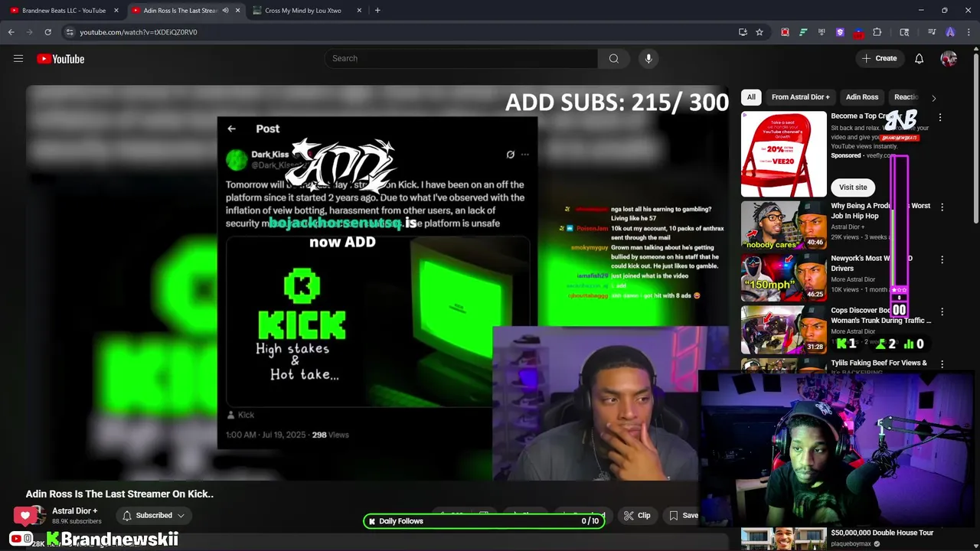Open the browser media control icon
The image size is (980, 551).
(932, 32)
